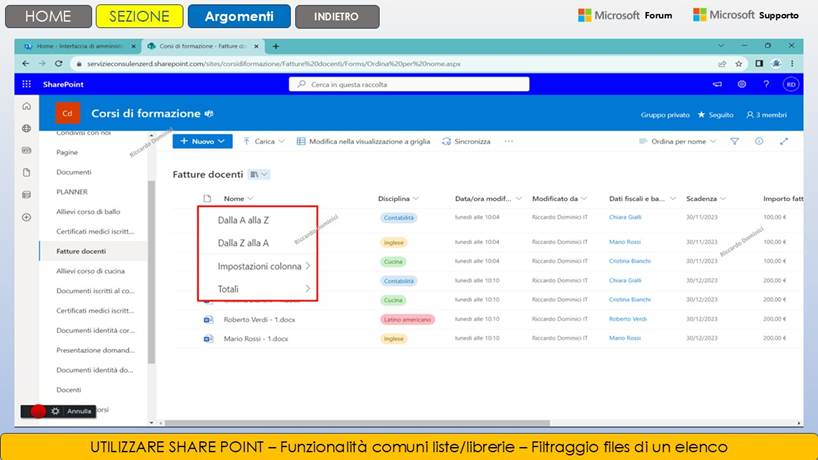The width and height of the screenshot is (818, 460).
Task: Open browser side panel icon
Action: coord(759,64)
